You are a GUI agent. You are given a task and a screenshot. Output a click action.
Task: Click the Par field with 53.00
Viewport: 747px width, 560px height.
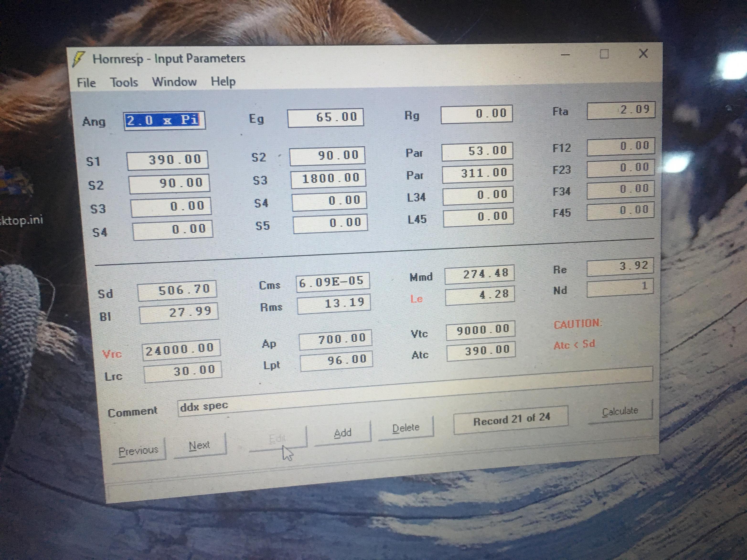tap(477, 151)
